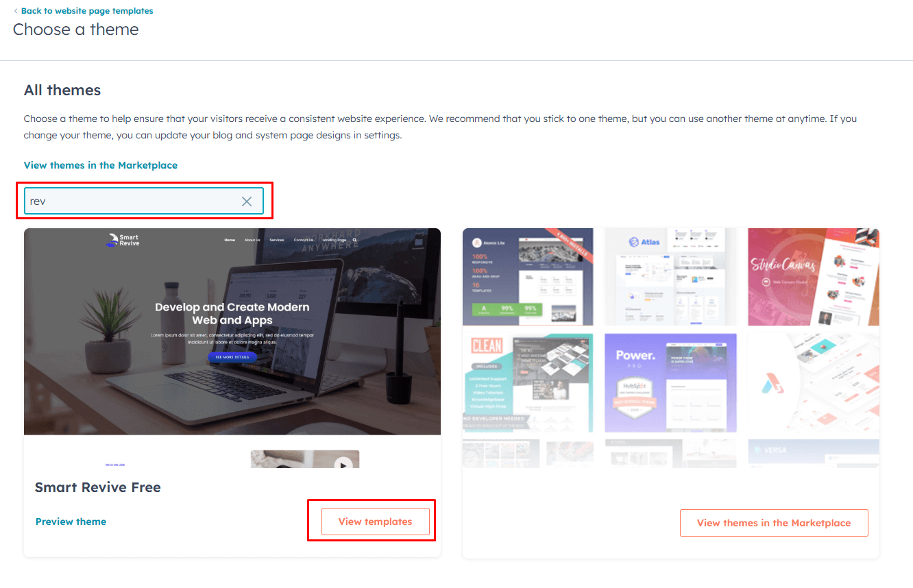Clear the theme search with the X icon
This screenshot has height=588, width=913.
247,201
